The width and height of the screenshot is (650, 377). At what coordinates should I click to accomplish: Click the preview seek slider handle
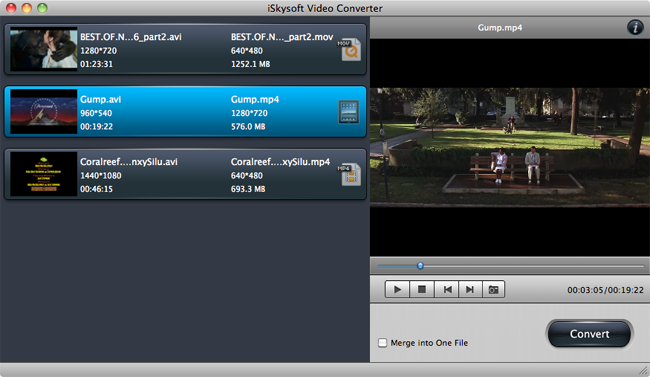pyautogui.click(x=420, y=265)
